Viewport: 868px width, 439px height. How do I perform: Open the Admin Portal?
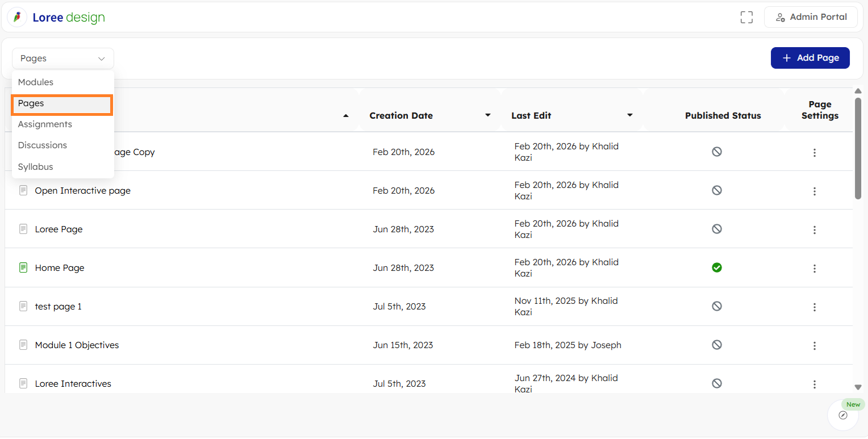point(811,17)
